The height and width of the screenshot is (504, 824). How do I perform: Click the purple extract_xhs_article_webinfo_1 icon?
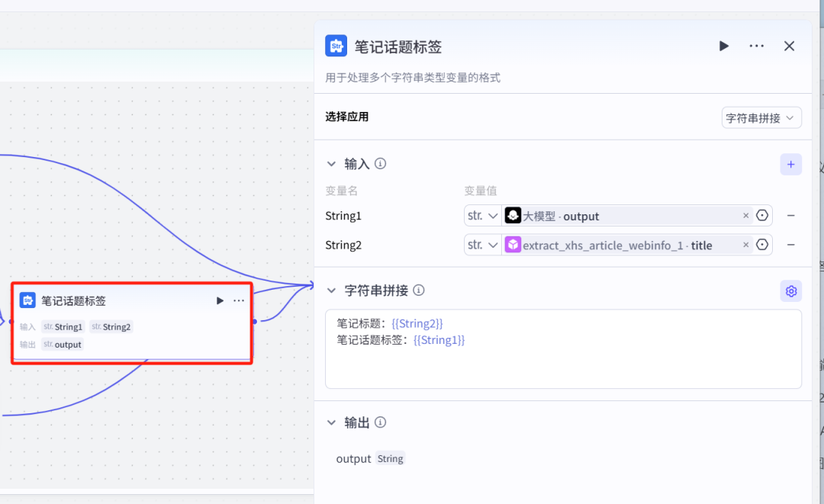coord(512,245)
